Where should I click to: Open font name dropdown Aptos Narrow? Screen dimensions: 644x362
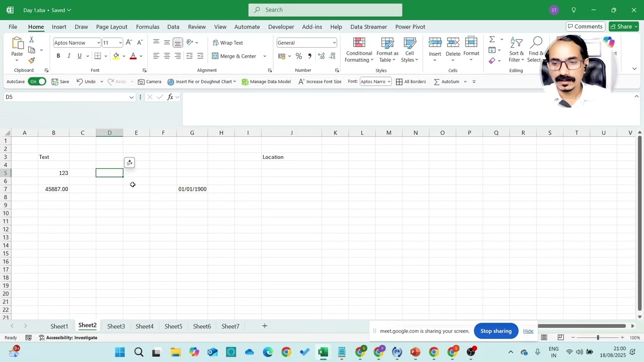pyautogui.click(x=98, y=43)
